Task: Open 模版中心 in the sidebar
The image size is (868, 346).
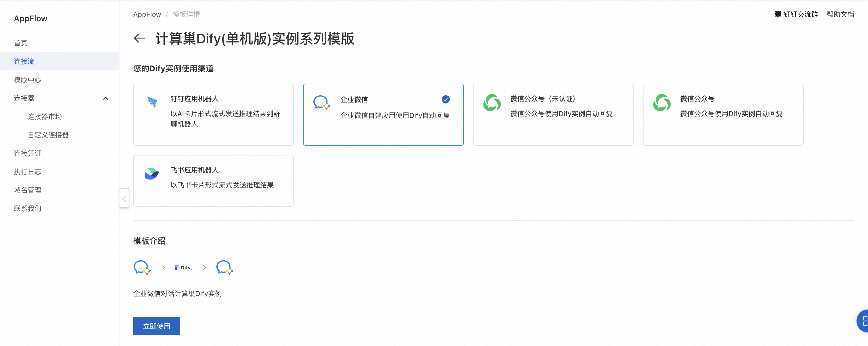Action: [x=28, y=80]
